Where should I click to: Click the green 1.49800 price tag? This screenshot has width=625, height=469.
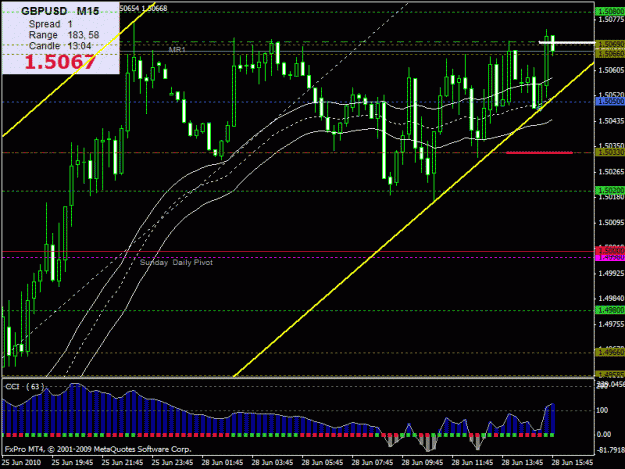pos(610,310)
